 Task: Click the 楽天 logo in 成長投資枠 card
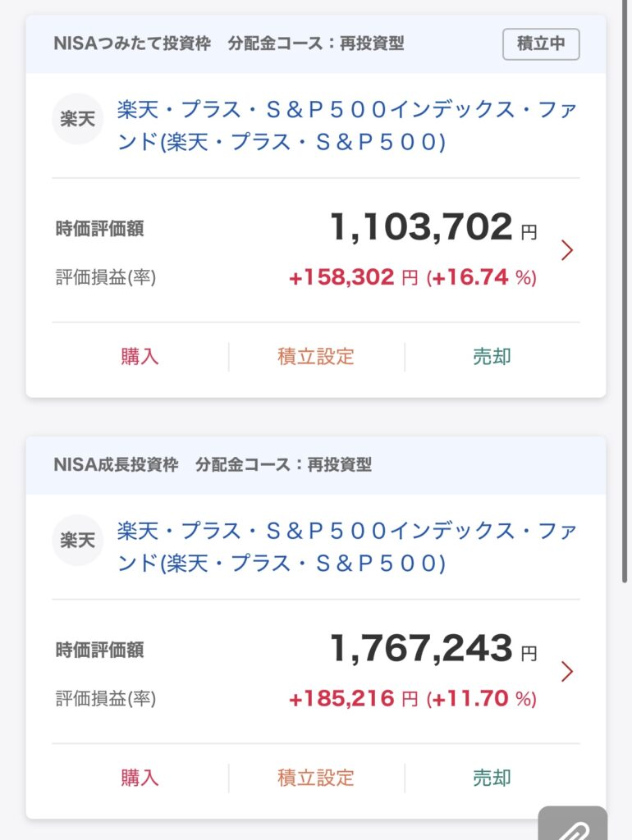(x=77, y=540)
